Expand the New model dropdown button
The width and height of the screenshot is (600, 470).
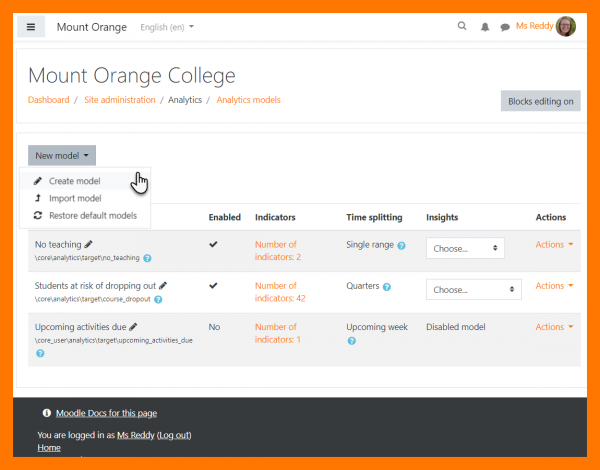point(62,156)
